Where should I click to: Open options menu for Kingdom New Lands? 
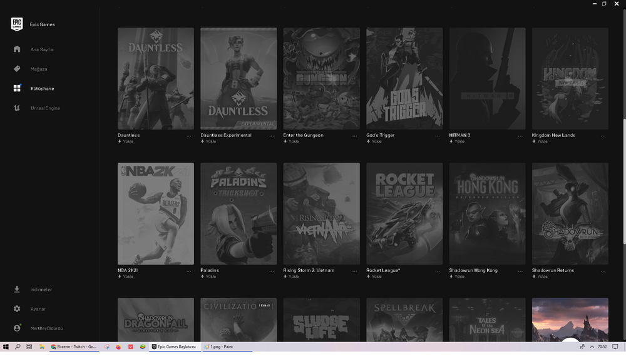tap(603, 136)
